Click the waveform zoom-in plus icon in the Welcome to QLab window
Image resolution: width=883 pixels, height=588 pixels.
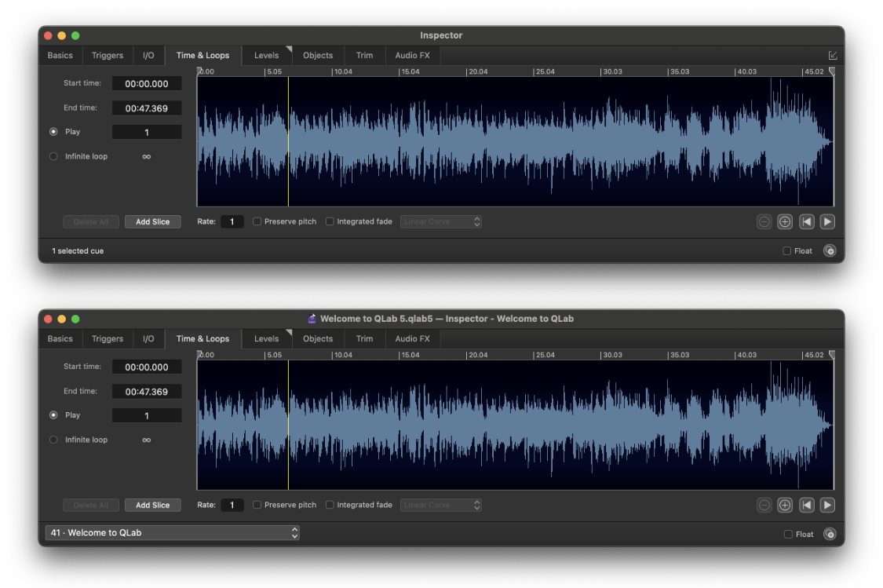784,506
